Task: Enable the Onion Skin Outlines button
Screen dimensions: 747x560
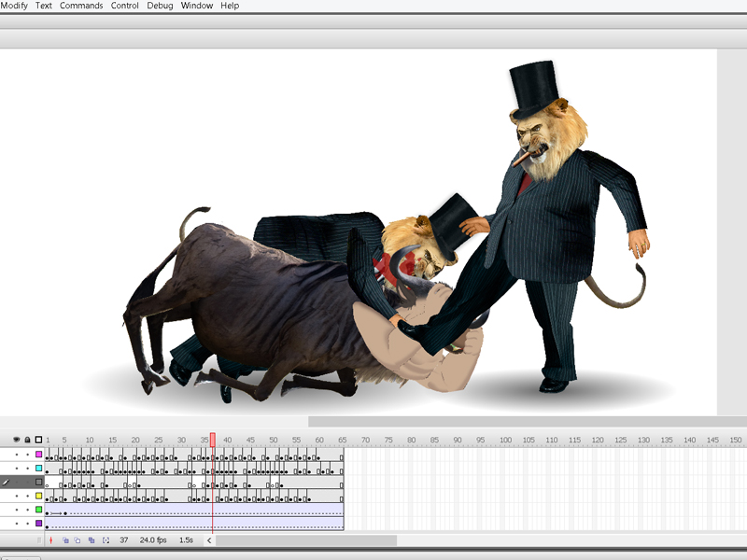Action: [x=78, y=540]
